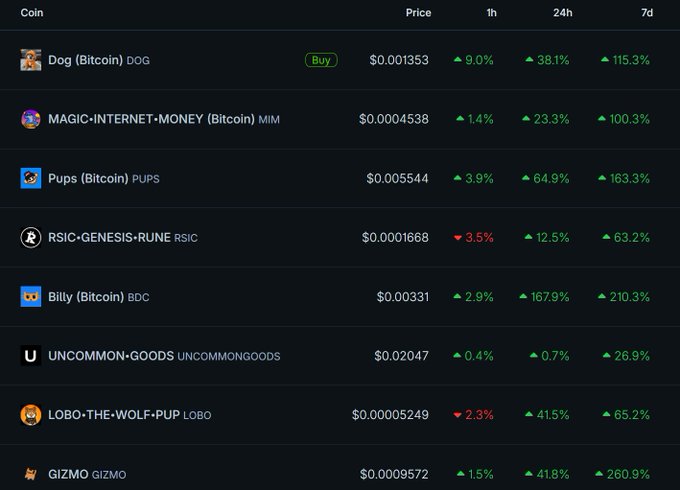Click UNCOMMON•GOODS' 26.9% 7d change
The height and width of the screenshot is (490, 680).
(626, 356)
